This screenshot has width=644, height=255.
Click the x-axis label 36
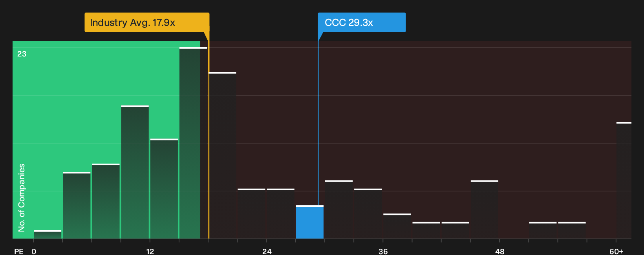click(x=383, y=251)
